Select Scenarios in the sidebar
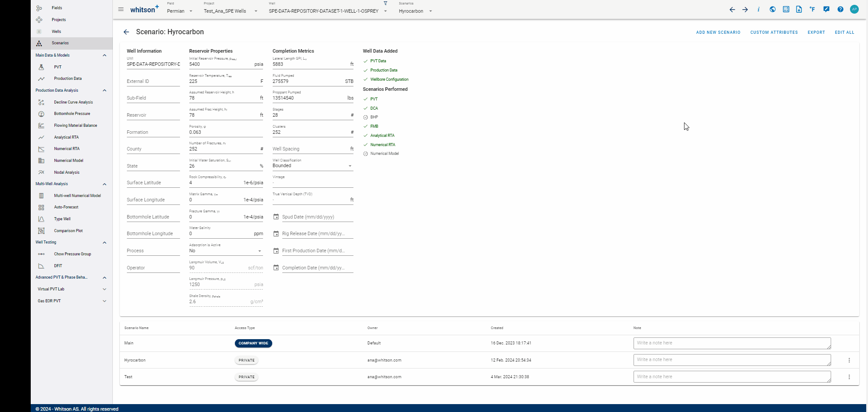The height and width of the screenshot is (412, 868). point(72,43)
